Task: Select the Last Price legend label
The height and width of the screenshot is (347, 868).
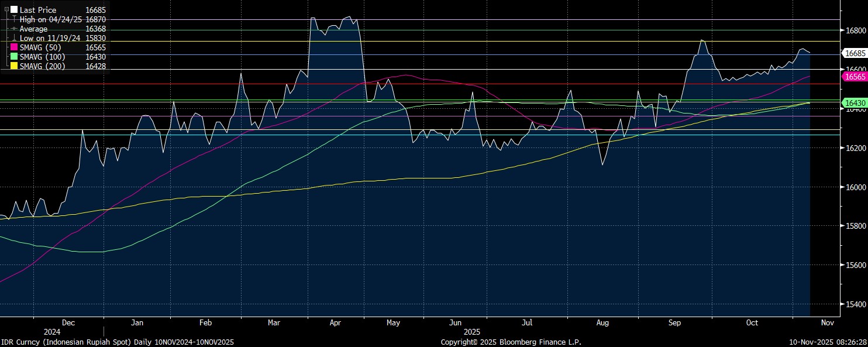Action: click(38, 10)
